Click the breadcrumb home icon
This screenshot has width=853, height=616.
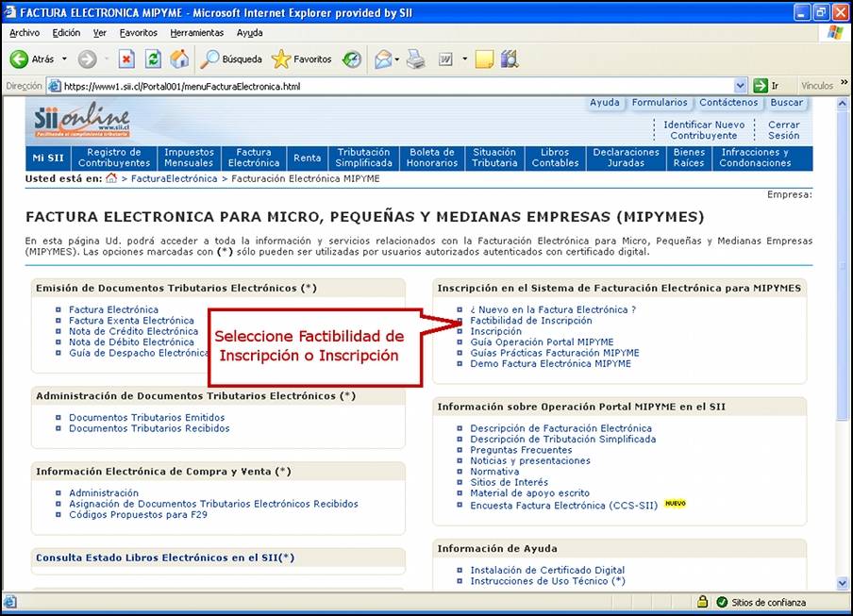111,178
